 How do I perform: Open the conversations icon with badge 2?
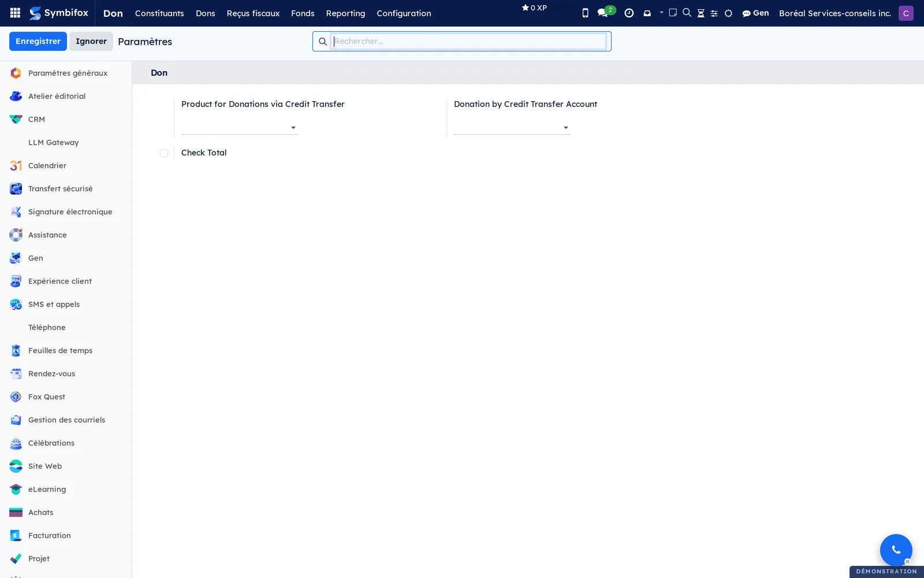click(606, 12)
